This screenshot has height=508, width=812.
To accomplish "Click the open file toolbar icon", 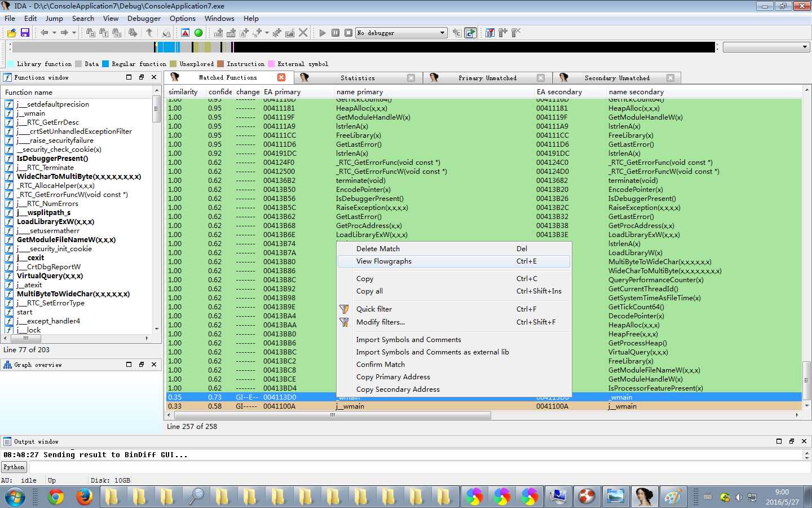I will tap(11, 33).
